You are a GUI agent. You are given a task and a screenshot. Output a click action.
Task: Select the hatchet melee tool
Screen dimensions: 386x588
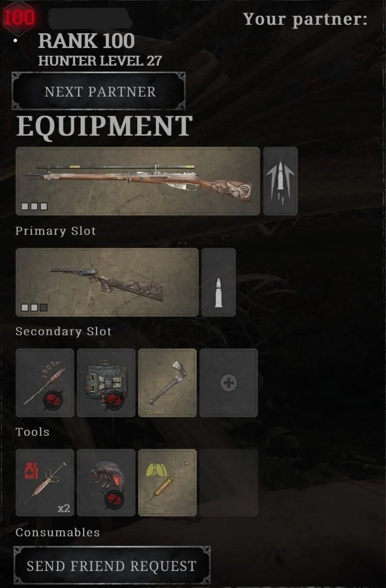(168, 383)
